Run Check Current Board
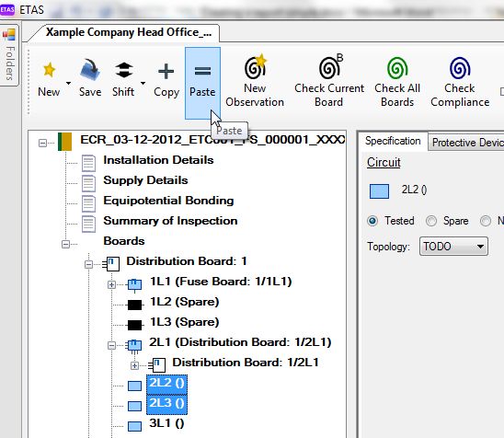Screen dimensions: 504x438 pos(329,80)
